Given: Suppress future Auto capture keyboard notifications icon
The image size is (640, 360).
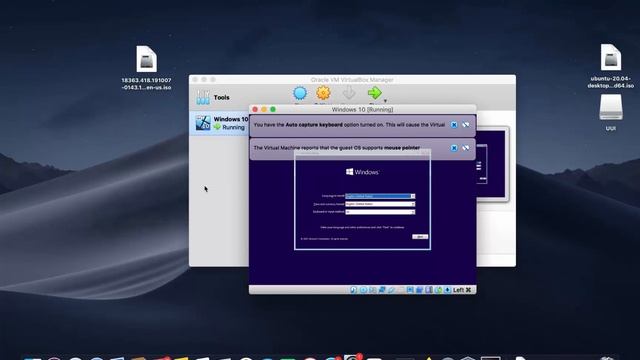Looking at the screenshot, I should tap(466, 125).
